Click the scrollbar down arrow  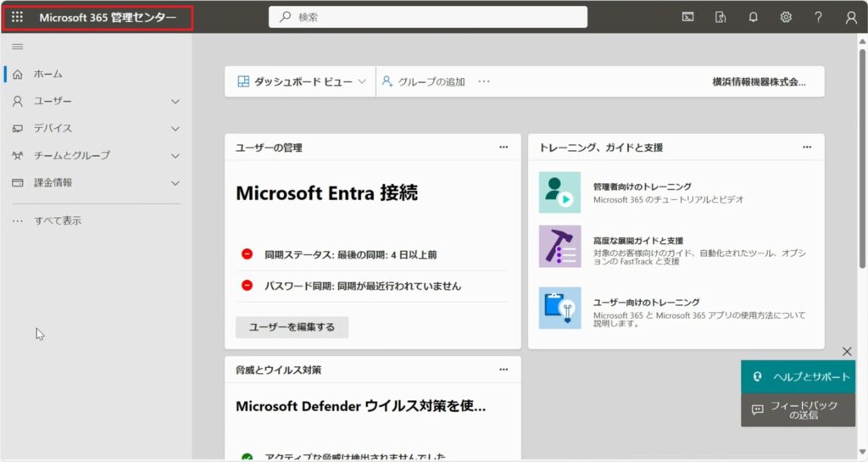click(x=862, y=453)
